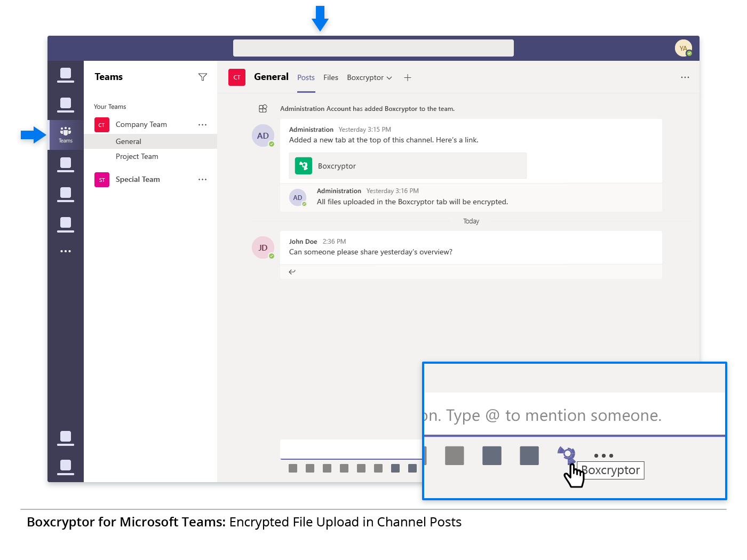Open more options for Company Team
The image size is (747, 560).
click(202, 125)
